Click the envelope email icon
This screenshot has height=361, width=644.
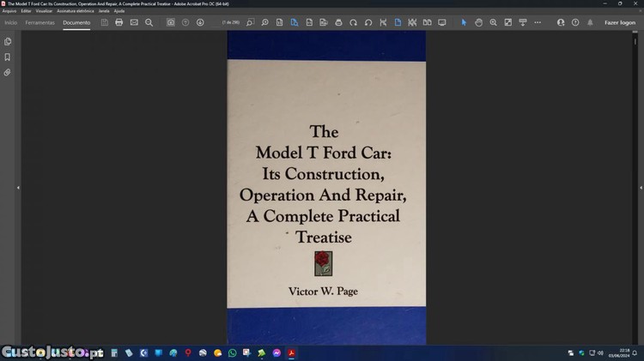tap(134, 22)
